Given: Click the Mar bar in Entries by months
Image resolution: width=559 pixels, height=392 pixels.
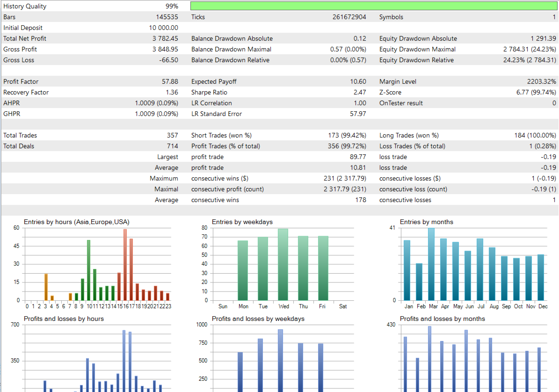Looking at the screenshot, I should (431, 264).
